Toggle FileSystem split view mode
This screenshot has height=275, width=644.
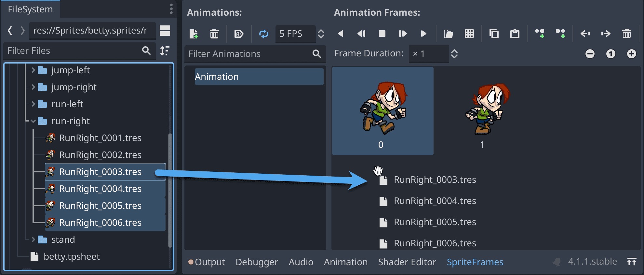coord(165,31)
